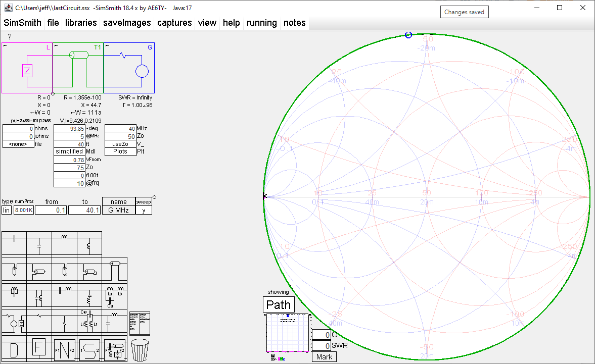The height and width of the screenshot is (364, 595).
Task: Click the Path display button
Action: click(279, 304)
